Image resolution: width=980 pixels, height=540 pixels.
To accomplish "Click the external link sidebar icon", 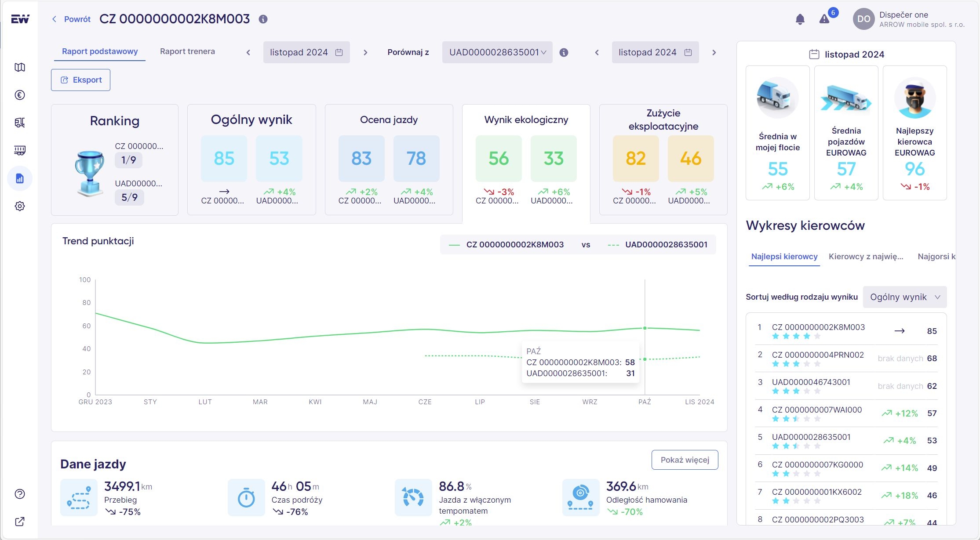I will pos(20,522).
